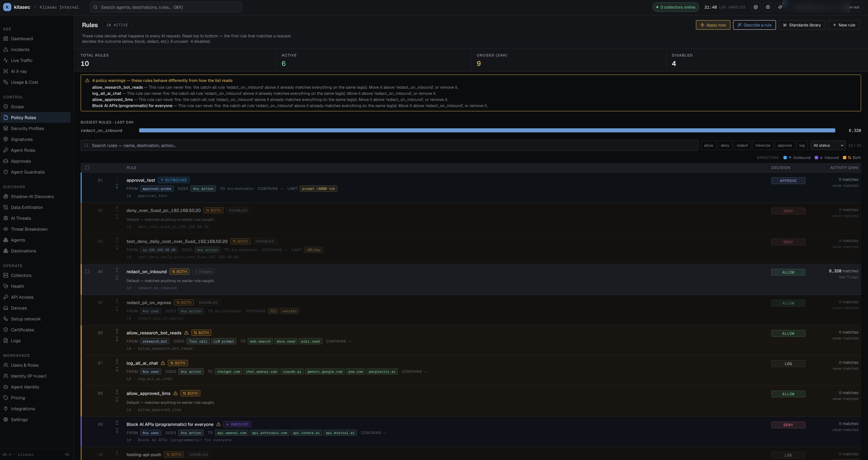Toggle the 'tokenize' filter chip
The image size is (868, 460).
763,145
